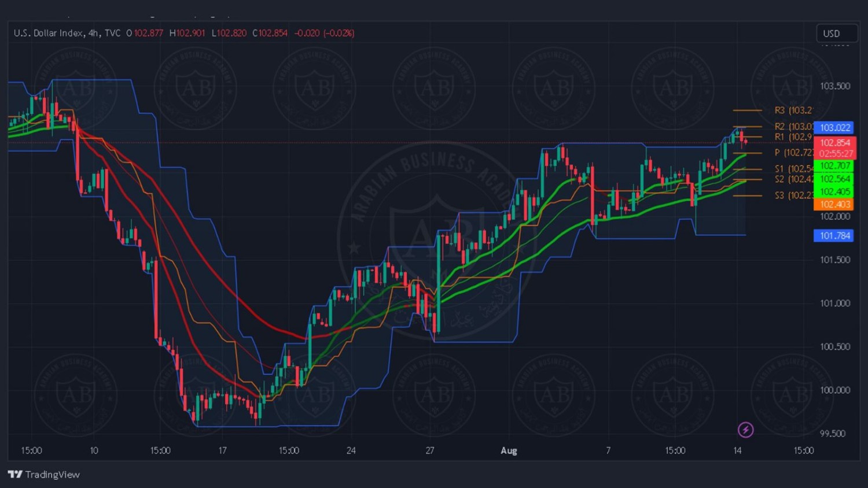Click the red 102.854 current price tag
The height and width of the screenshot is (488, 868).
(x=834, y=143)
